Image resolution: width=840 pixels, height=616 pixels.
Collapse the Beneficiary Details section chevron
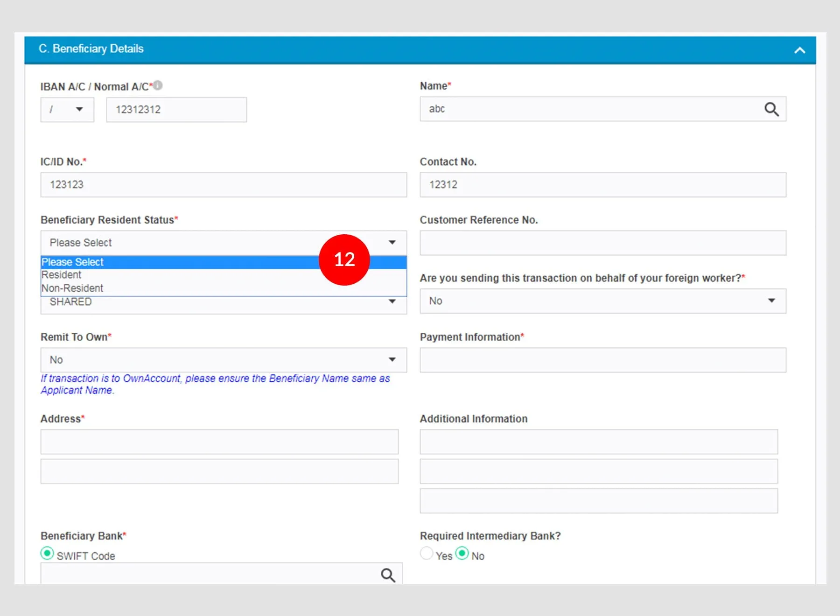pyautogui.click(x=799, y=50)
